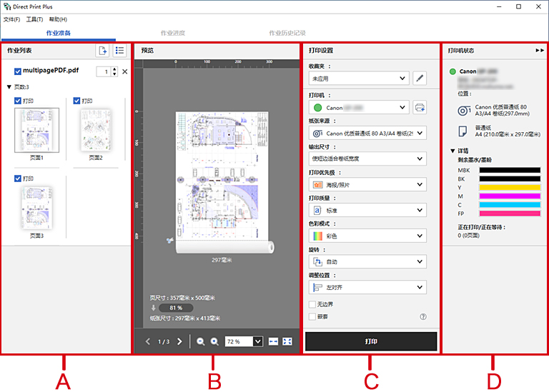Uncheck the multipagePDF.pdf checkbox
This screenshot has width=549, height=392.
pos(18,71)
